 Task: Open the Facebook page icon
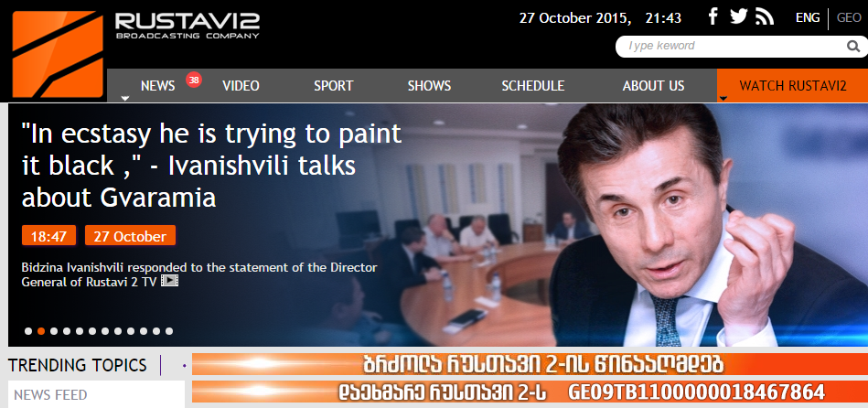pyautogui.click(x=713, y=16)
